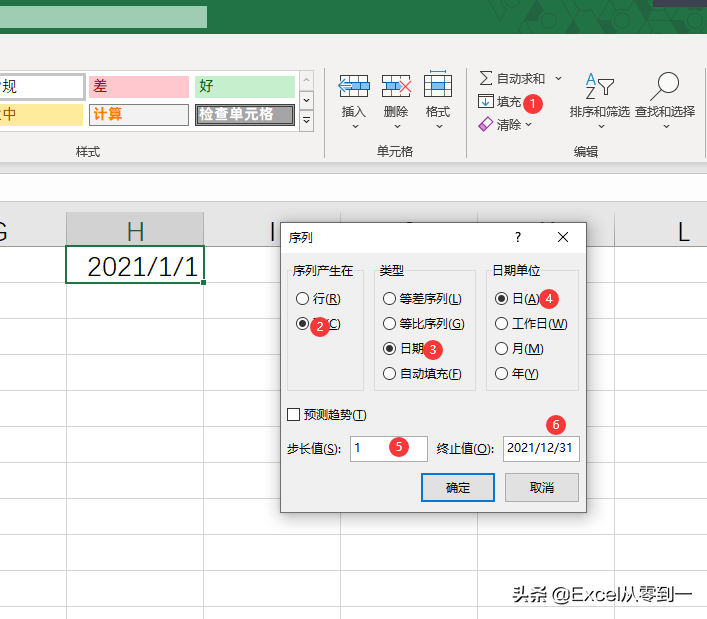Expand the Delete (删除) dropdown arrow
The width and height of the screenshot is (707, 619).
[397, 127]
